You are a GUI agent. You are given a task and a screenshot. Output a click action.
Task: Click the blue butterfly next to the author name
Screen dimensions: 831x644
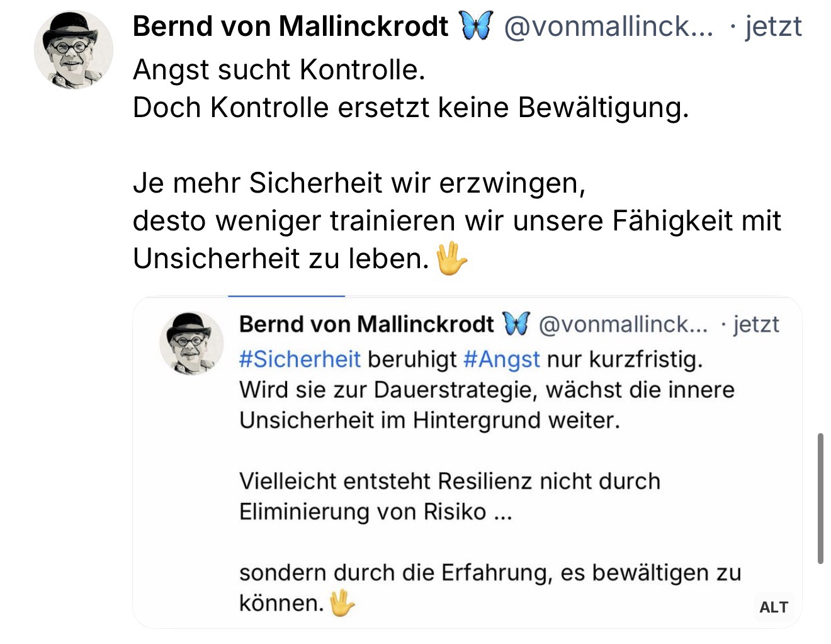[x=476, y=27]
